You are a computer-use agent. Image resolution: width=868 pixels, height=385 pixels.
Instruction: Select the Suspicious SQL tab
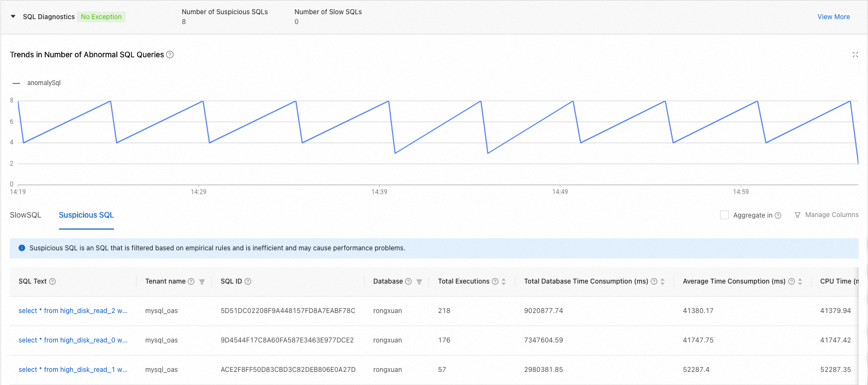coord(86,215)
